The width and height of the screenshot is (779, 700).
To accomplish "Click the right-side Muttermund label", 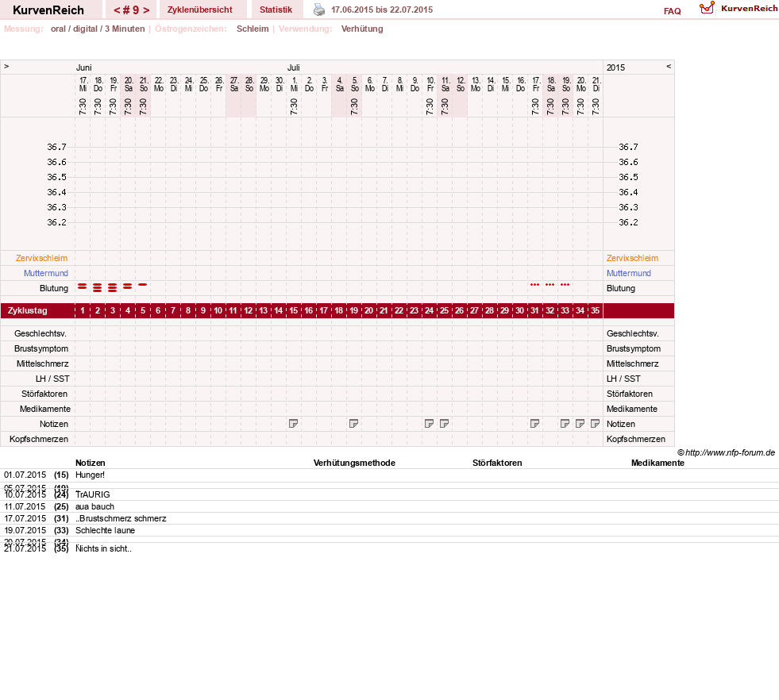I will point(628,273).
